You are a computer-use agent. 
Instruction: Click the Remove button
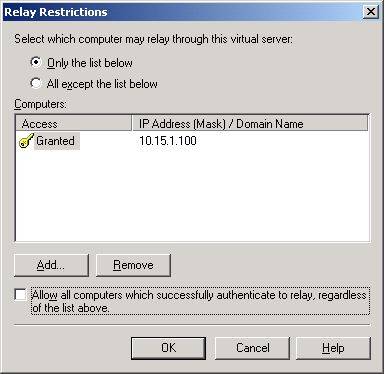(133, 265)
